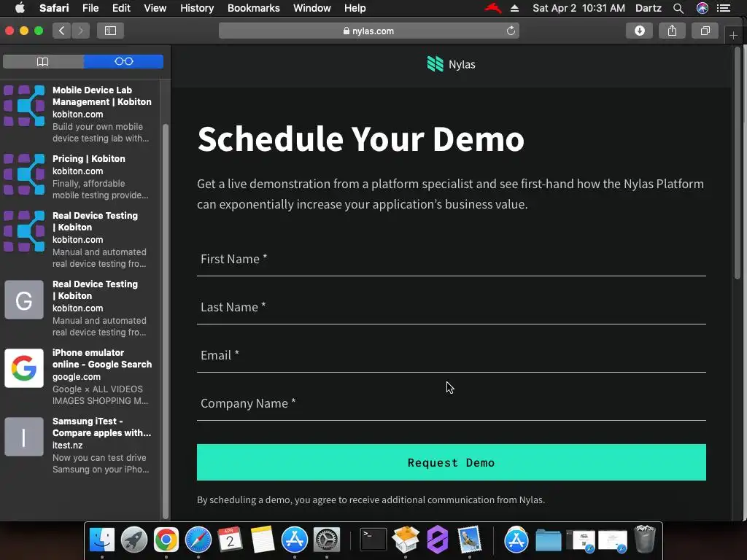Open the Safari downloads button
Screen dimensions: 747x560
click(x=639, y=31)
